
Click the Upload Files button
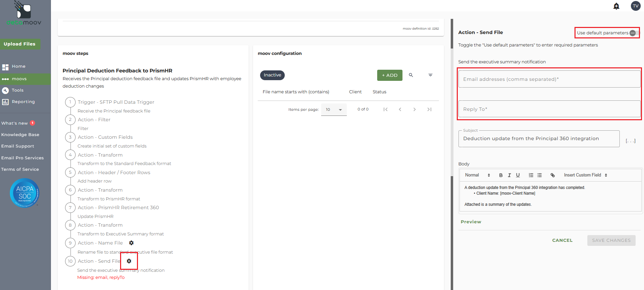pyautogui.click(x=20, y=44)
